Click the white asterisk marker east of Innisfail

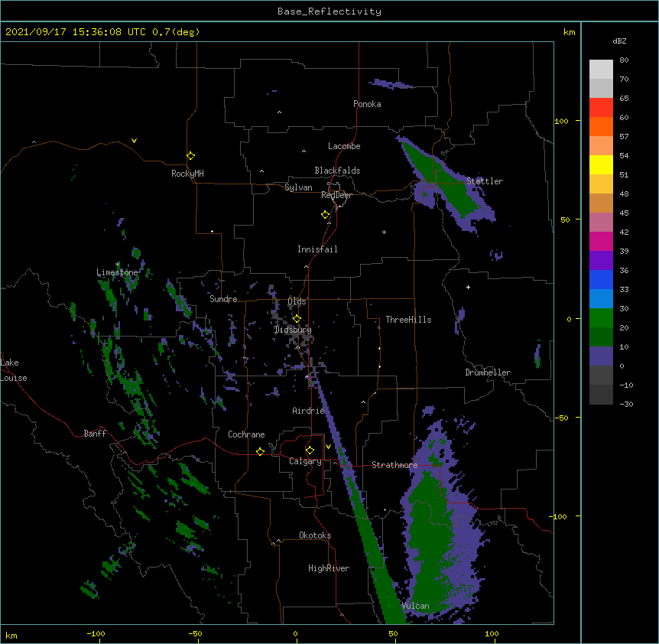pyautogui.click(x=384, y=232)
